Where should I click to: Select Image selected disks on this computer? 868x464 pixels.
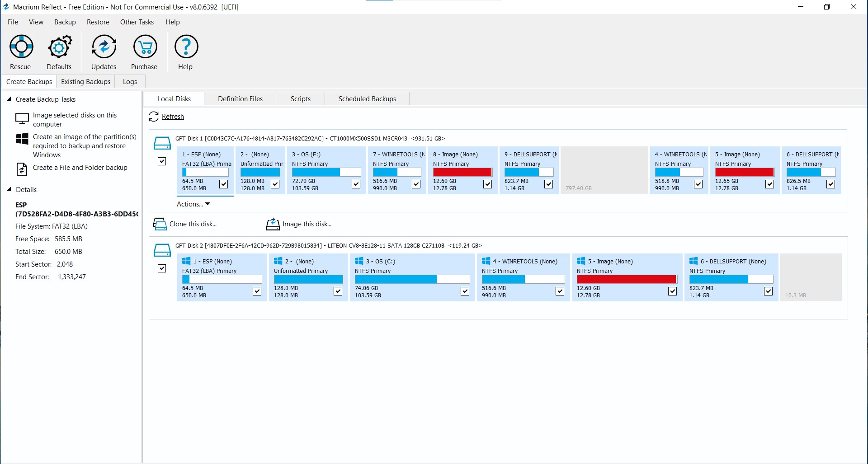pos(75,120)
